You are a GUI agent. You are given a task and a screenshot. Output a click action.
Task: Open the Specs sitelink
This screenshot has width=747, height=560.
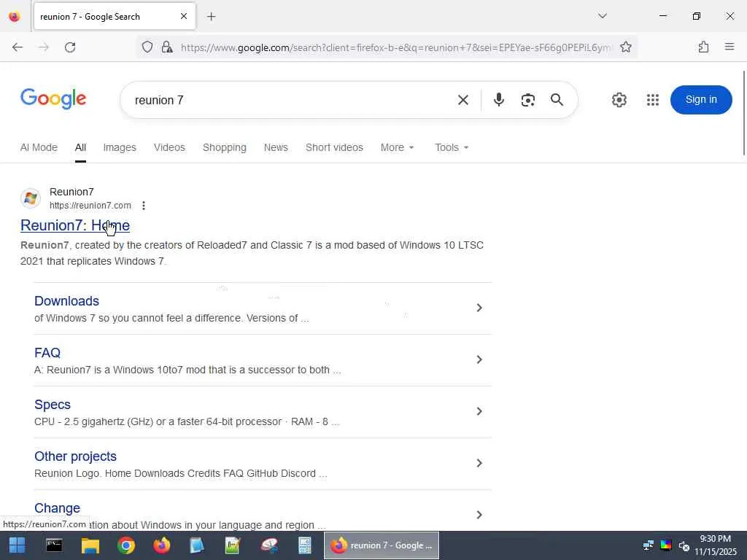pyautogui.click(x=53, y=405)
